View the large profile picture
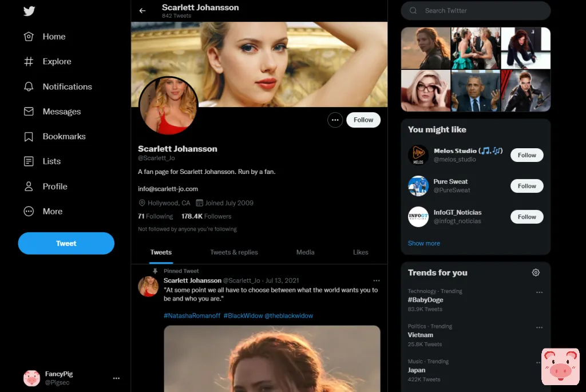 [x=169, y=105]
